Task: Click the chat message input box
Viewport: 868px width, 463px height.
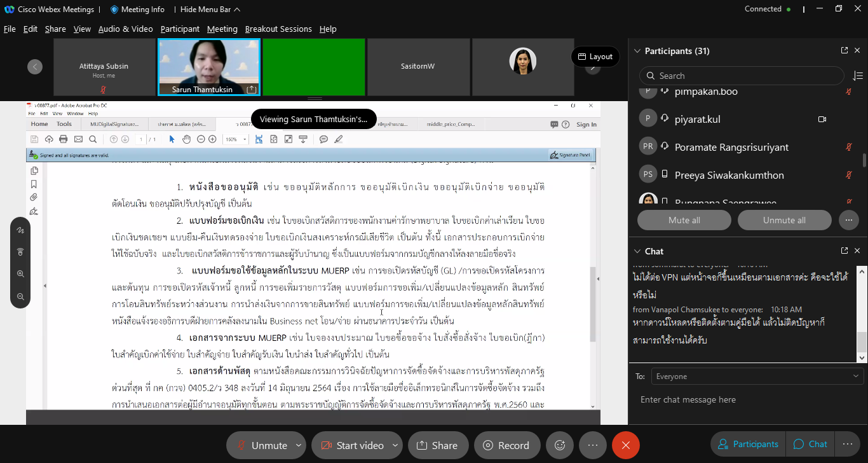Action: (x=747, y=400)
